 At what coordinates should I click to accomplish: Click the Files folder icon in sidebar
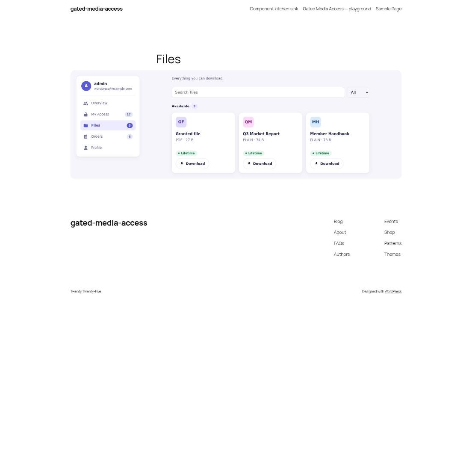[x=86, y=125]
